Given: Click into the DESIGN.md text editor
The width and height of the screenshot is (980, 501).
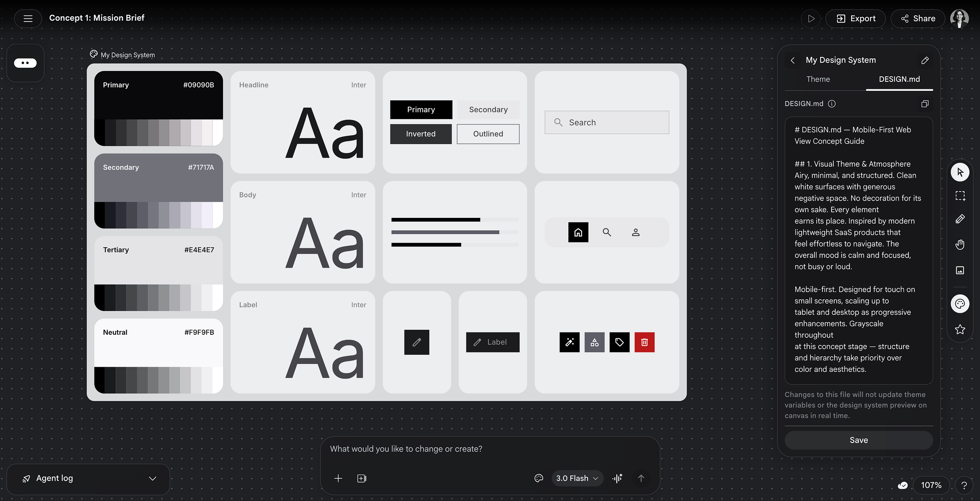Looking at the screenshot, I should pos(859,250).
